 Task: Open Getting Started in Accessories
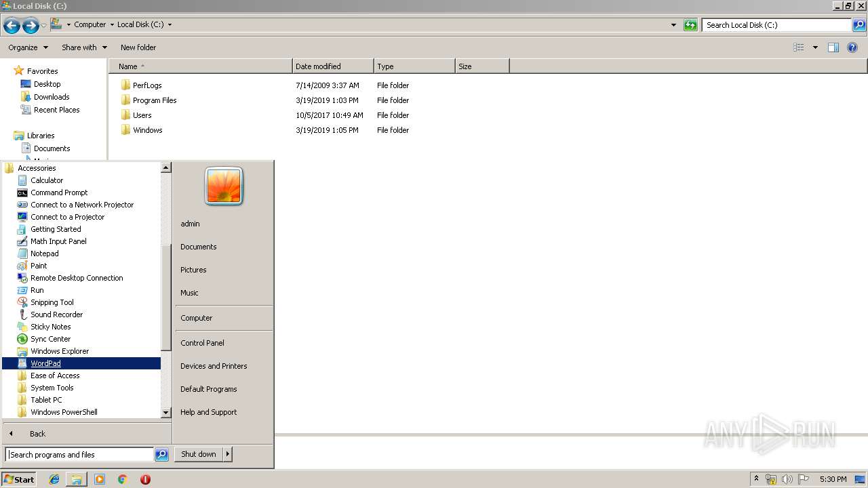click(56, 229)
